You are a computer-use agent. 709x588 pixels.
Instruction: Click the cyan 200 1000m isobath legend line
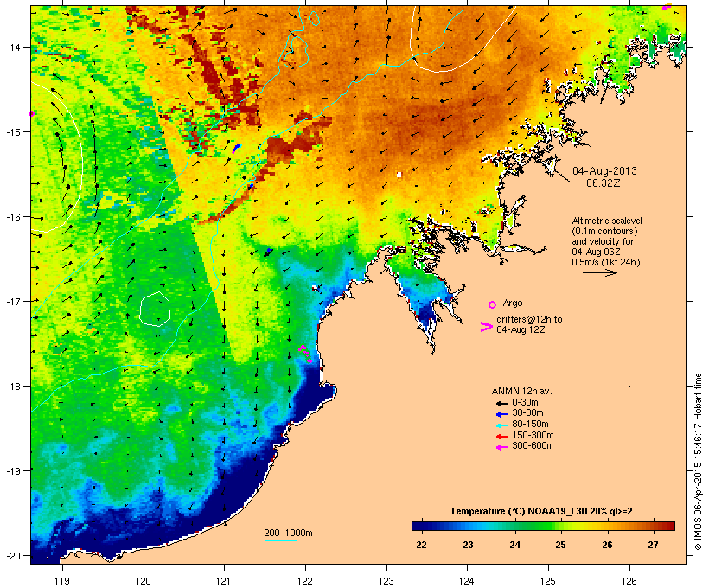pyautogui.click(x=281, y=540)
